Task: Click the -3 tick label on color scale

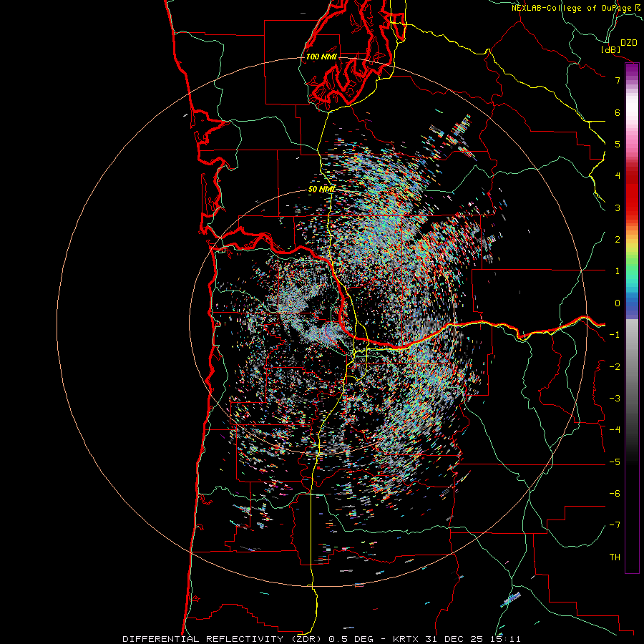Action: [x=615, y=398]
